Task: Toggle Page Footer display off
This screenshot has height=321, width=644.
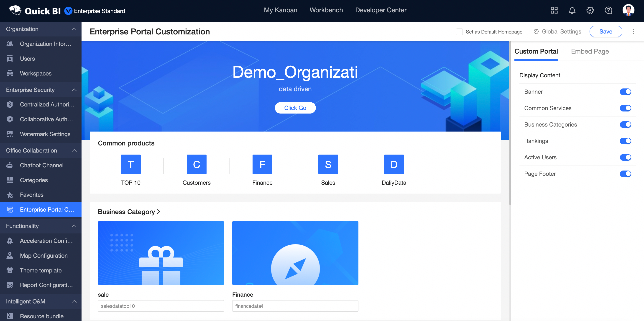Action: point(625,174)
